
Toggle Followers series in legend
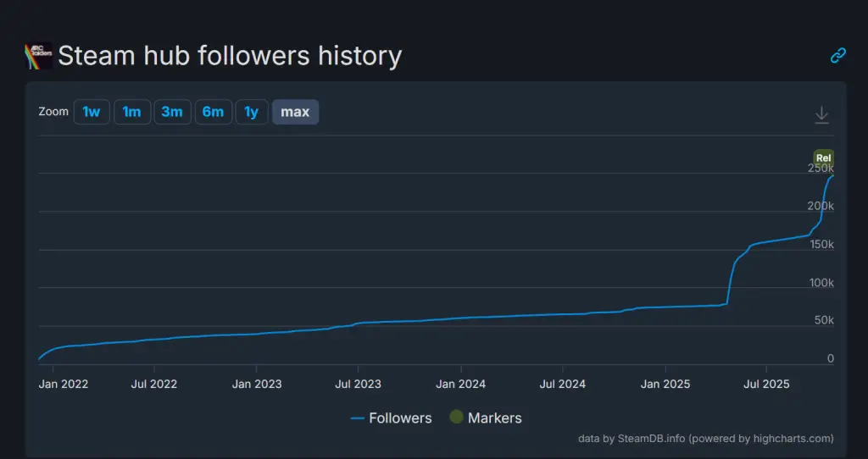[400, 418]
